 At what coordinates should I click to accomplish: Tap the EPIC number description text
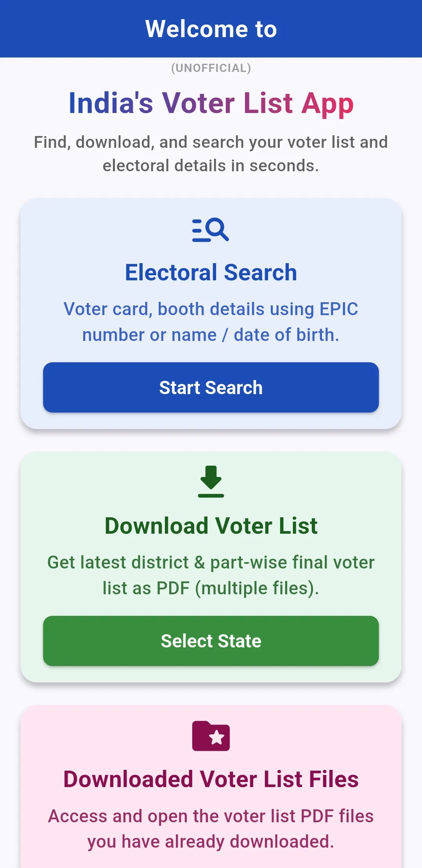tap(211, 322)
